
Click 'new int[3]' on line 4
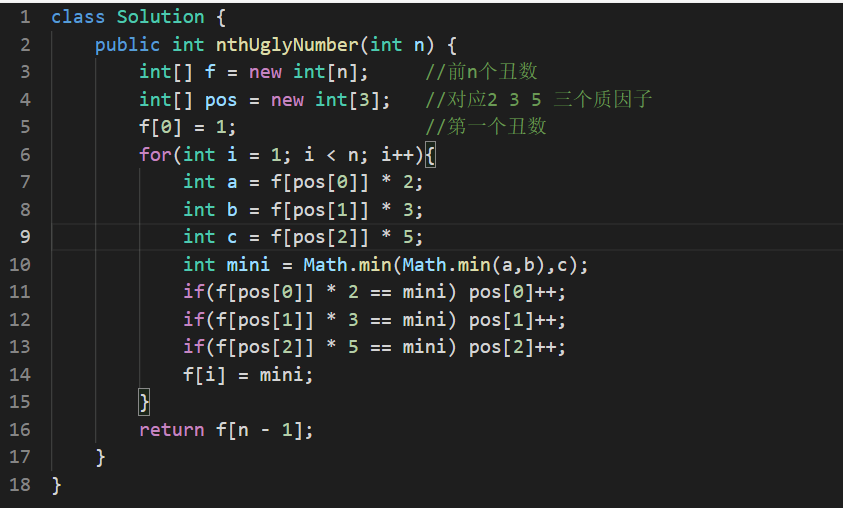click(325, 100)
